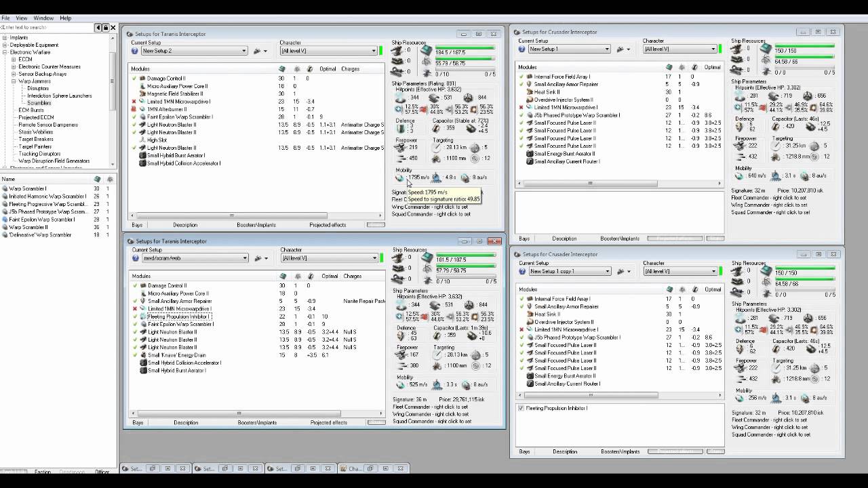Select the Scramblers category in the tree

[39, 103]
